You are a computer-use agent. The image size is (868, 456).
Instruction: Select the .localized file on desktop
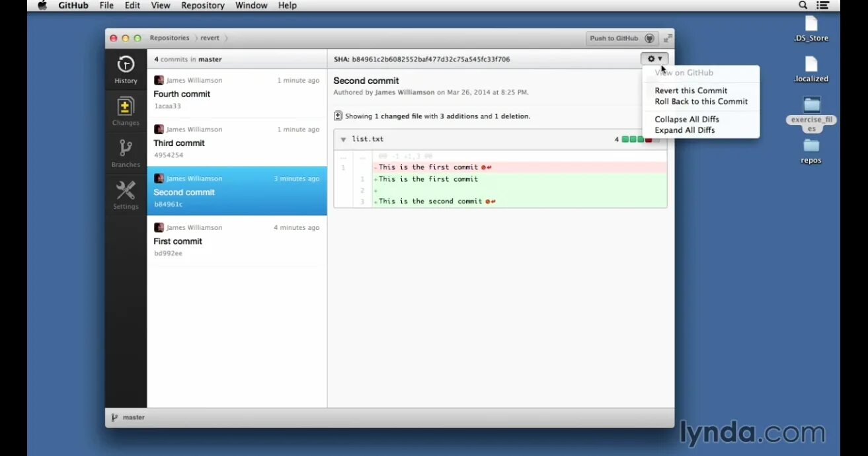(x=811, y=69)
